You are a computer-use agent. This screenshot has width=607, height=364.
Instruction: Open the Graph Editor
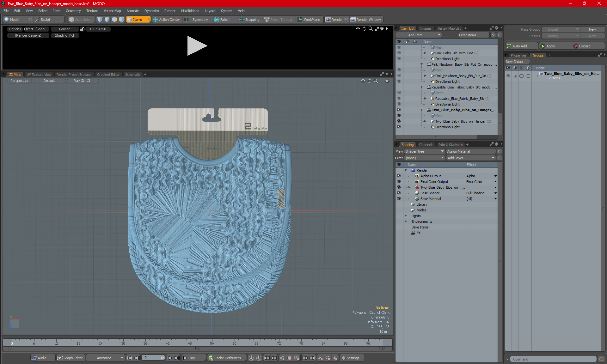[x=70, y=358]
